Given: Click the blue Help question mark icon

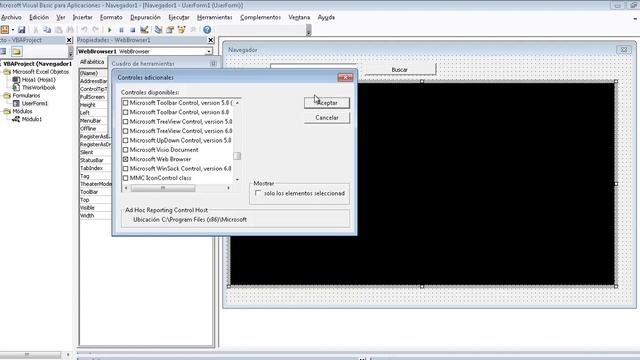Looking at the screenshot, I should click(207, 30).
